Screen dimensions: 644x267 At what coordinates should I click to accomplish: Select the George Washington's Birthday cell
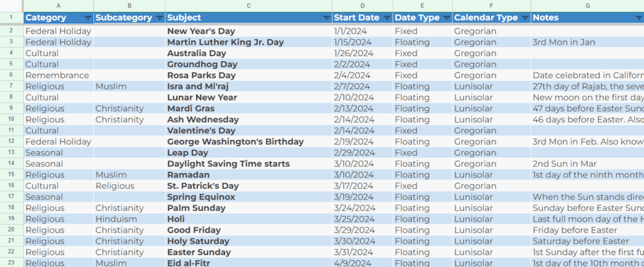click(x=249, y=142)
